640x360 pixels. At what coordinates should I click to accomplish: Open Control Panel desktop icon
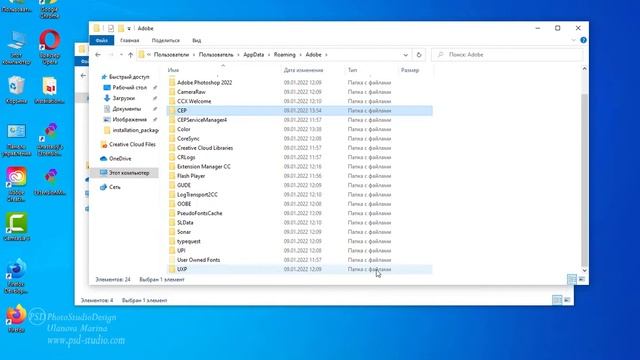click(16, 140)
